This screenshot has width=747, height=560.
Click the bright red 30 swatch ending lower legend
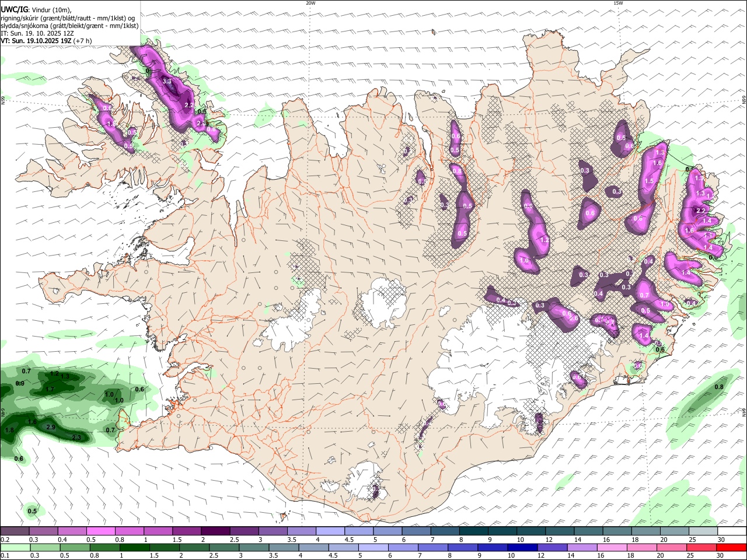731,548
